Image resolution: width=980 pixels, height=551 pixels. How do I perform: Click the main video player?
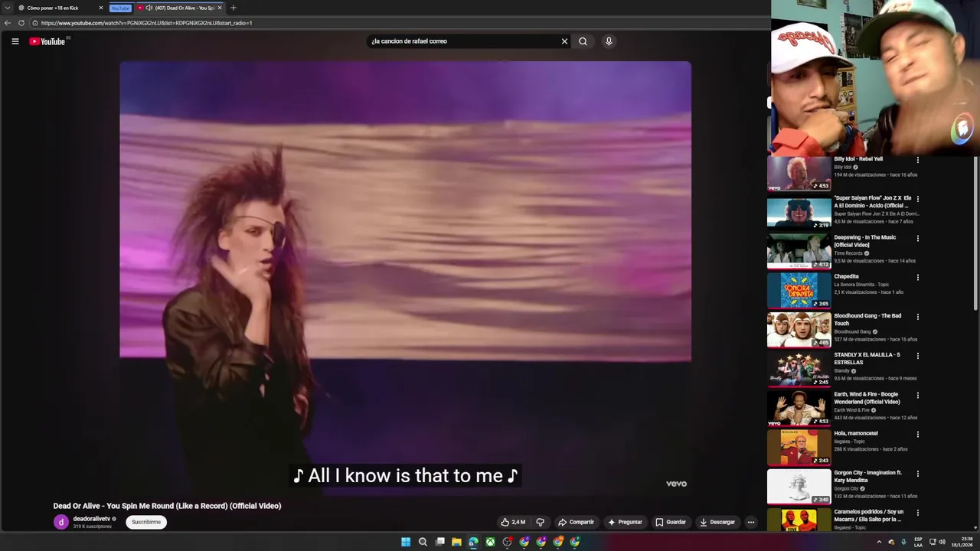[x=405, y=275]
